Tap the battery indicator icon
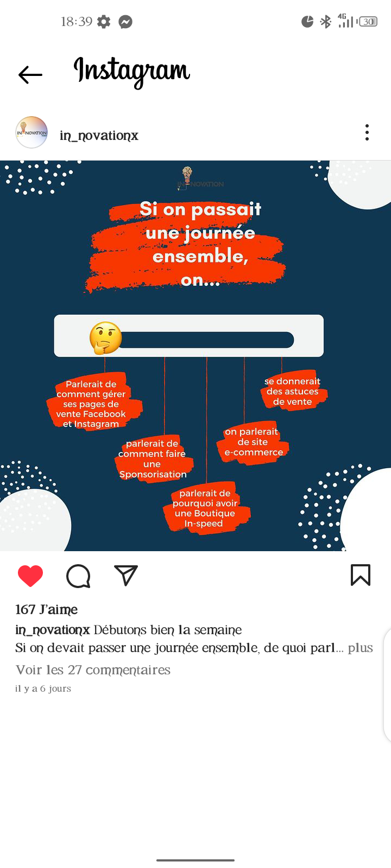This screenshot has height=868, width=391. [368, 22]
